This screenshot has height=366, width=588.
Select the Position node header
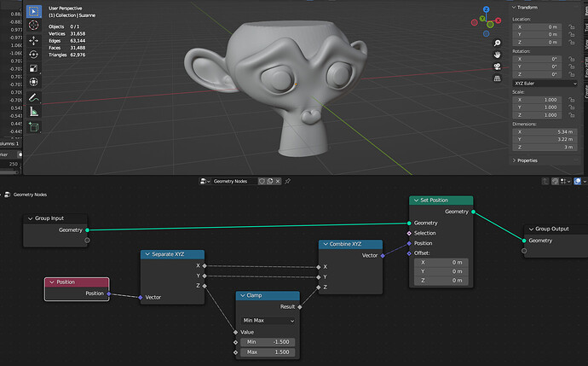click(x=77, y=282)
